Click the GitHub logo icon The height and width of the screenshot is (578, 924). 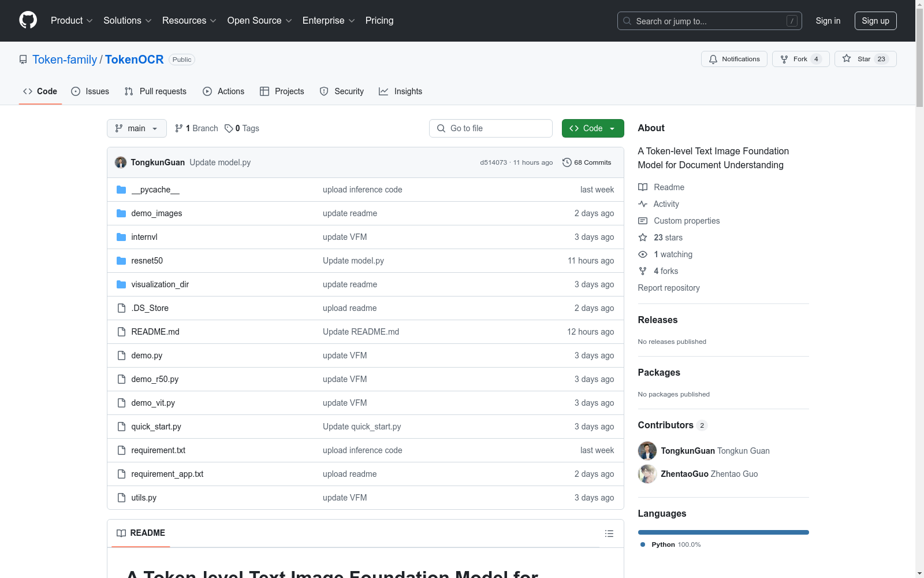pos(28,20)
